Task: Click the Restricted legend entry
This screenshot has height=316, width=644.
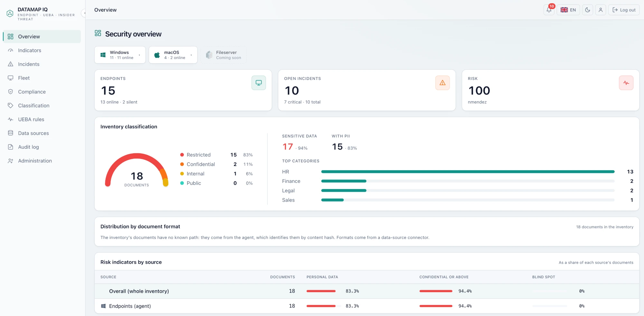Action: tap(216, 155)
